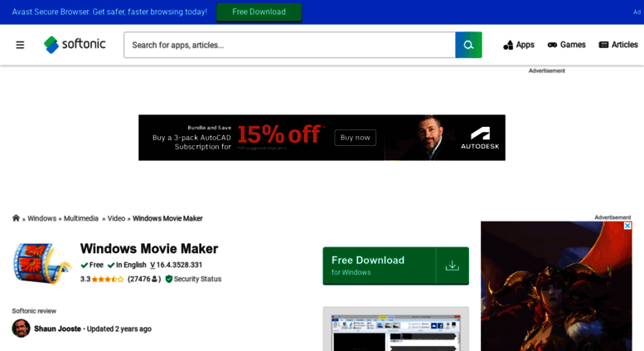The height and width of the screenshot is (351, 644).
Task: Click the Free checkmark label
Action: coord(92,265)
